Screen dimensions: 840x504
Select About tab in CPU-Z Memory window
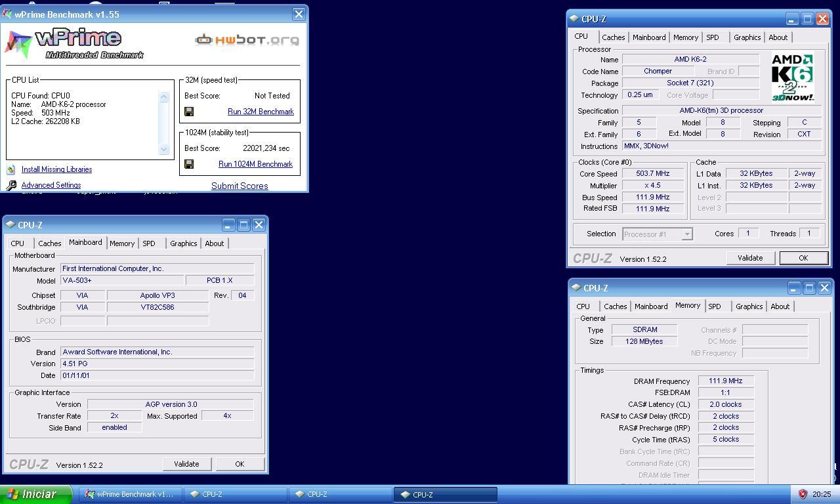(x=780, y=306)
